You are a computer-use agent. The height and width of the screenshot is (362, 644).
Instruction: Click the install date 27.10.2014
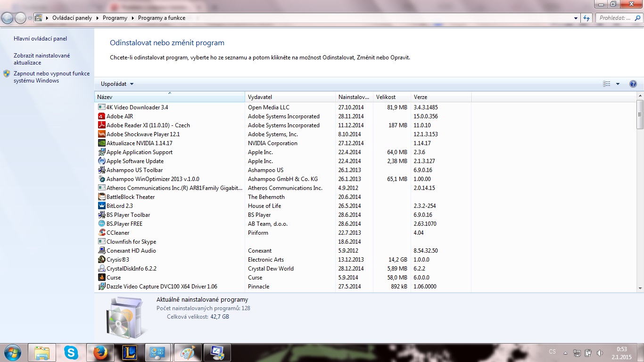pos(351,107)
